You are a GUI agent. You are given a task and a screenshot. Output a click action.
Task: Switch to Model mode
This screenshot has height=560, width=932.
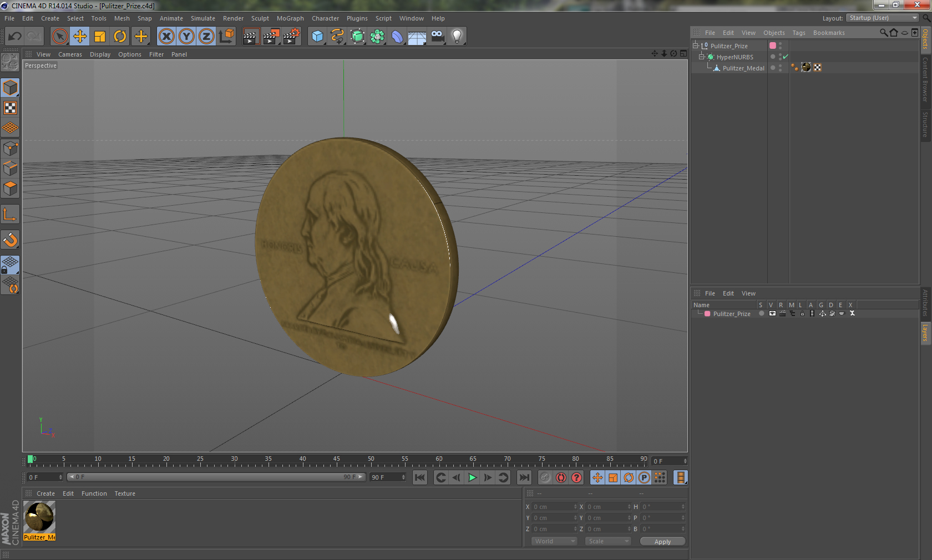point(10,88)
